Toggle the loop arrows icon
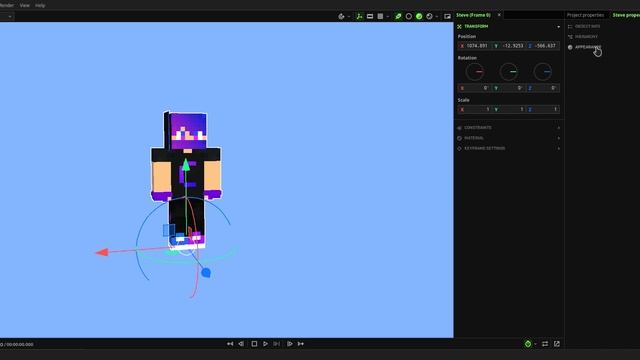Viewport: 640px width, 360px height. tap(545, 344)
